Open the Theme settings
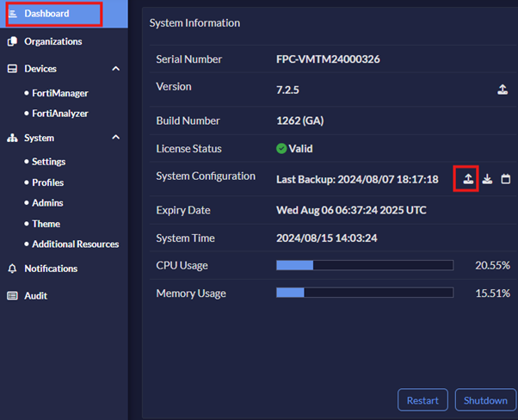 tap(46, 224)
